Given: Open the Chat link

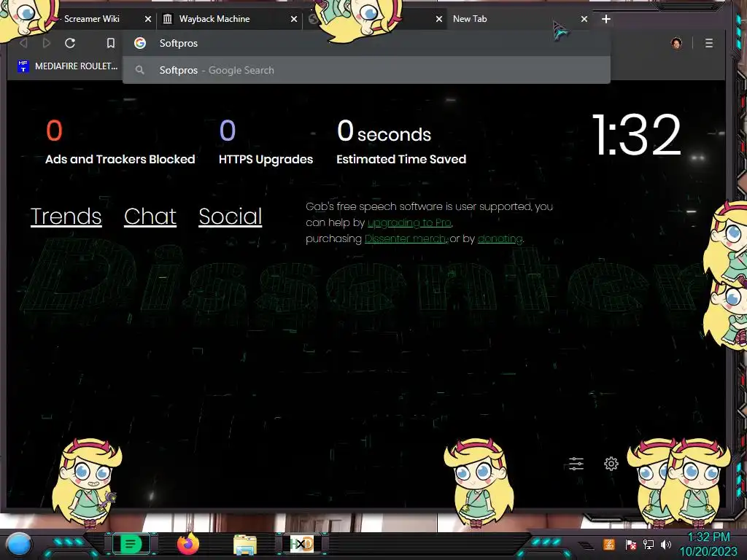Looking at the screenshot, I should point(150,217).
